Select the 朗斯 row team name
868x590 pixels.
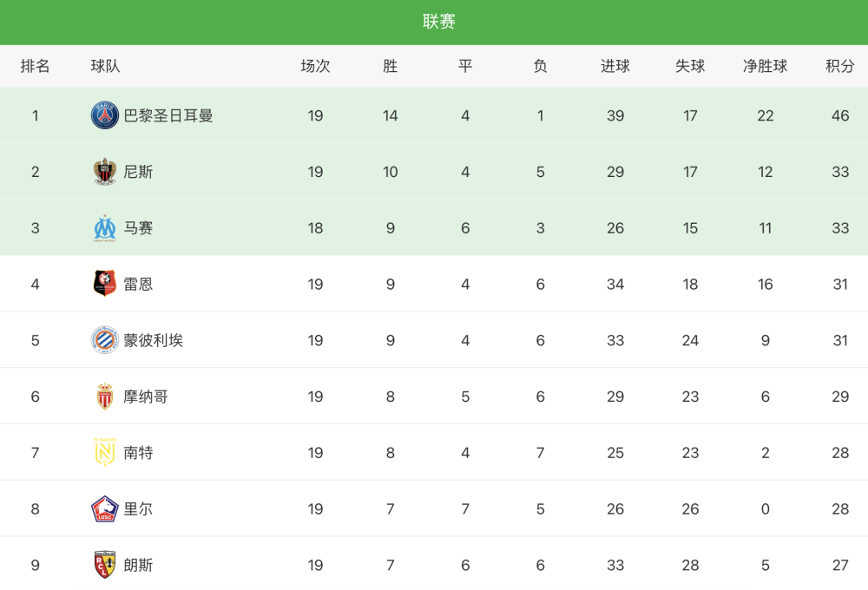pos(138,565)
